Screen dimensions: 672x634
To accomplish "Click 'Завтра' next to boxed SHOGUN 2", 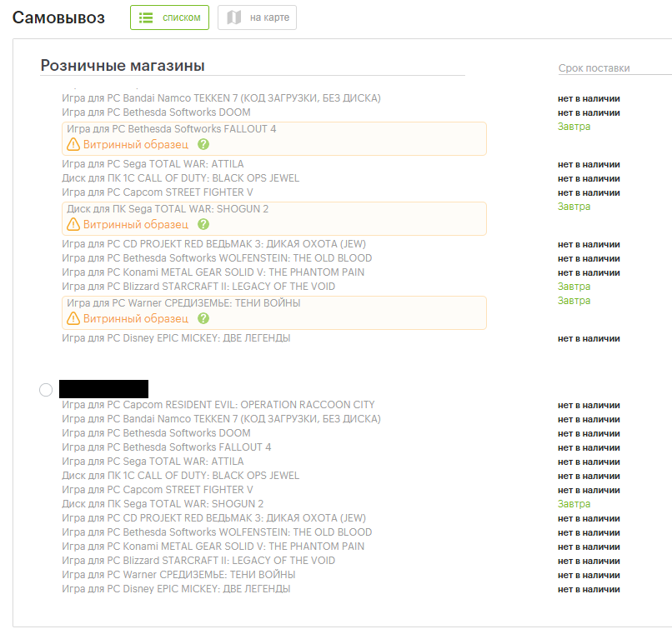I will click(574, 207).
